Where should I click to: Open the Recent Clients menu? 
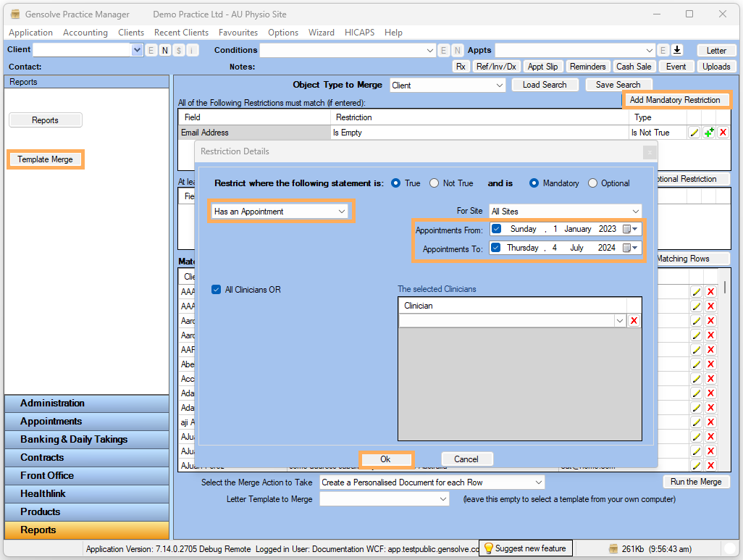click(x=182, y=33)
